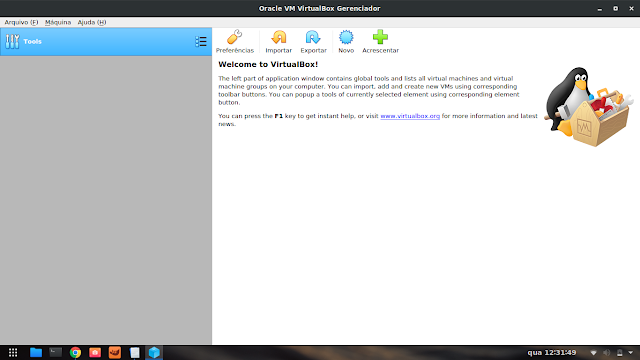Open the Arquivo menu
Viewport: 640px width, 360px height.
click(21, 22)
